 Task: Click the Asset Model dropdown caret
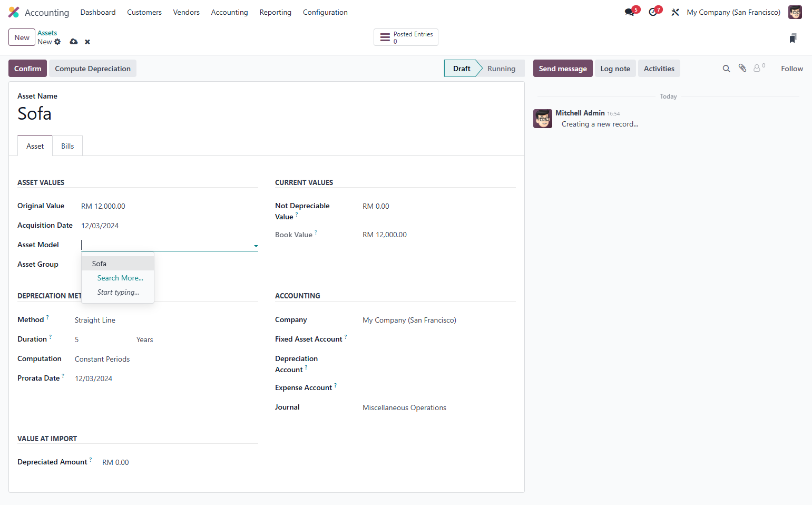coord(256,246)
